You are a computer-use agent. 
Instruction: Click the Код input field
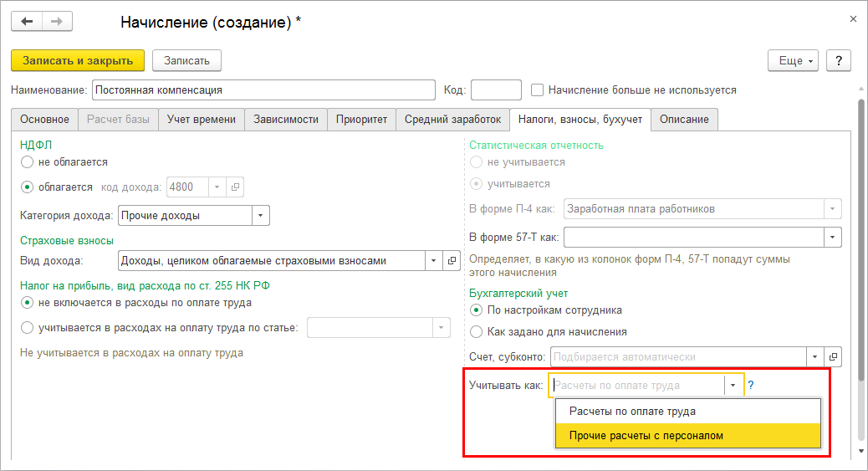[x=496, y=90]
